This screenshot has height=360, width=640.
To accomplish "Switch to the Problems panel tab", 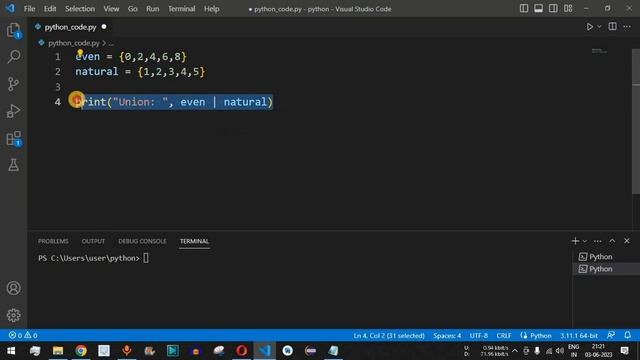I will coord(53,241).
